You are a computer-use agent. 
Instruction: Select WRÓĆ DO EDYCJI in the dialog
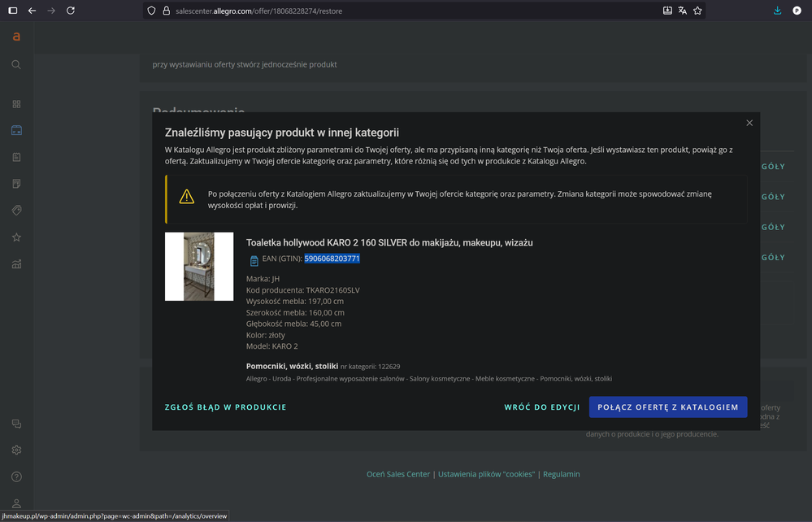(542, 407)
